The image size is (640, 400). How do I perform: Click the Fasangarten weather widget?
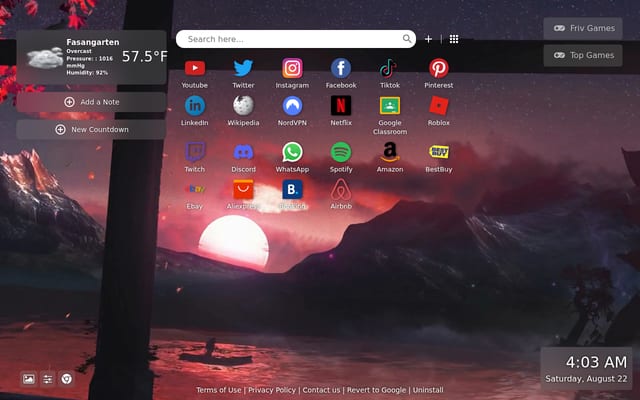click(x=91, y=57)
